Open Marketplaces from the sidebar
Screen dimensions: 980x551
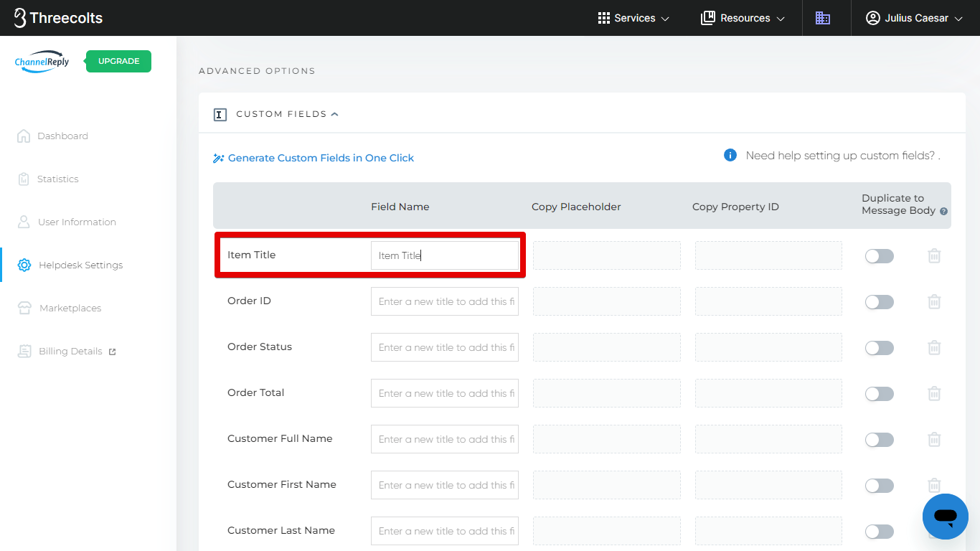[70, 309]
